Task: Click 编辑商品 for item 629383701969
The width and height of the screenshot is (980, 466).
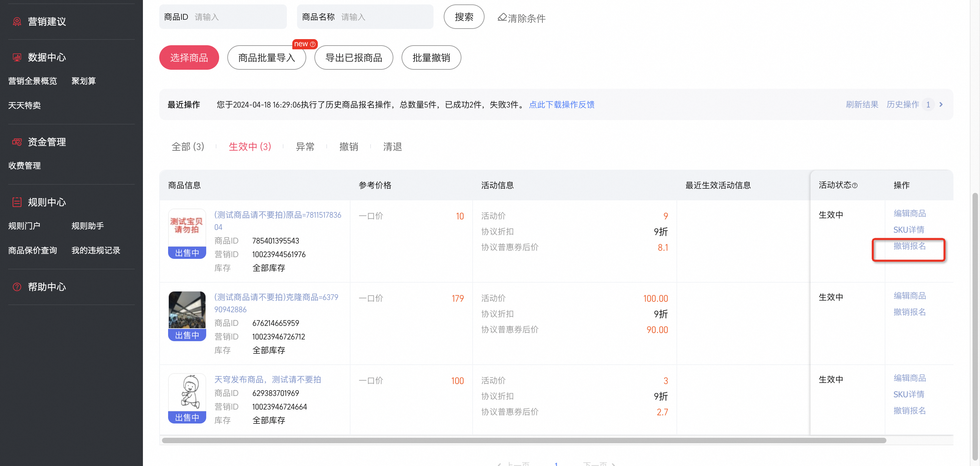Action: 910,378
